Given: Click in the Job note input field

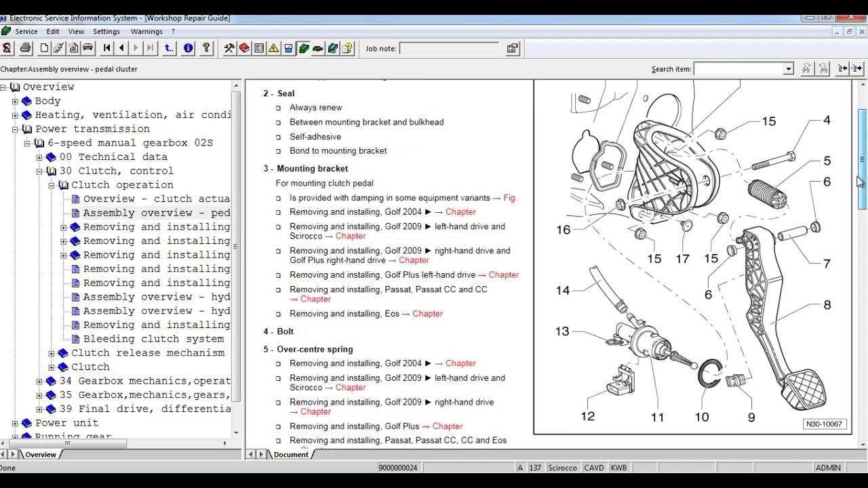Looking at the screenshot, I should click(x=449, y=48).
